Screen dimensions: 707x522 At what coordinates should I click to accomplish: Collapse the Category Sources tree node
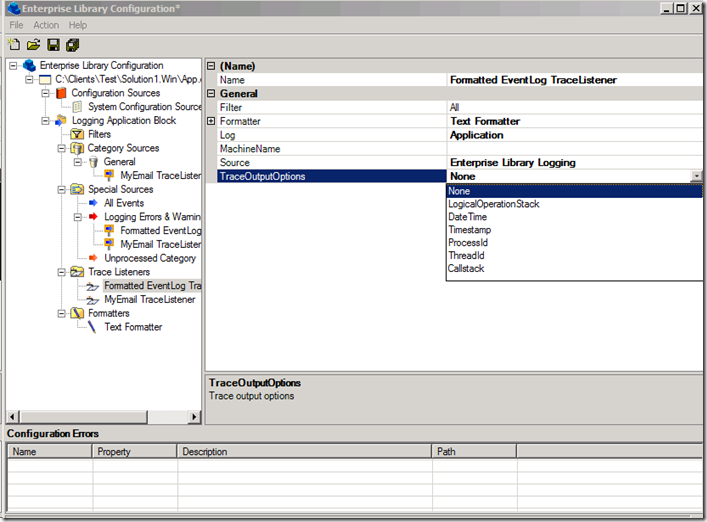tap(62, 148)
